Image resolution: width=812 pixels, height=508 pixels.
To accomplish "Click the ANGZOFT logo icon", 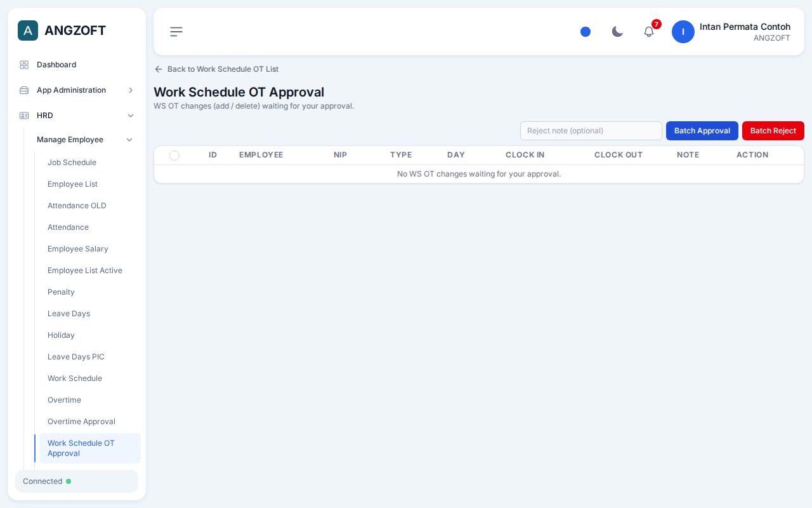I will coord(28,30).
